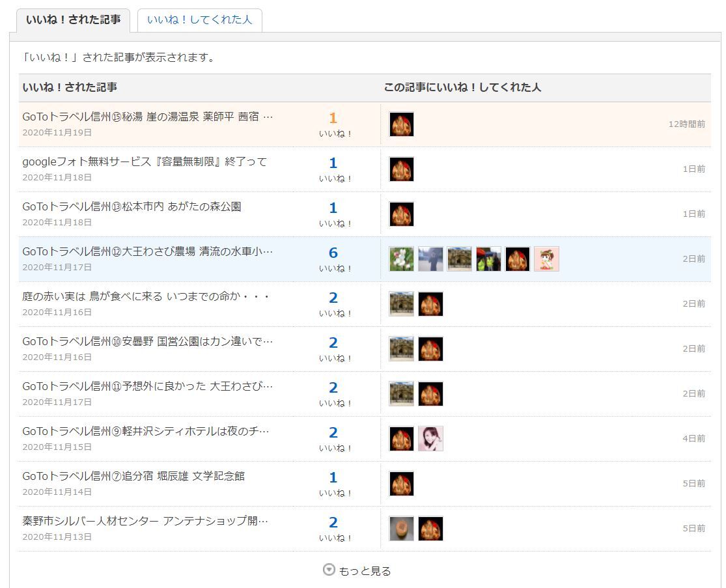Open article 秦野市シルバー人材センター アンテナショップ
726x588 pixels.
(x=145, y=521)
